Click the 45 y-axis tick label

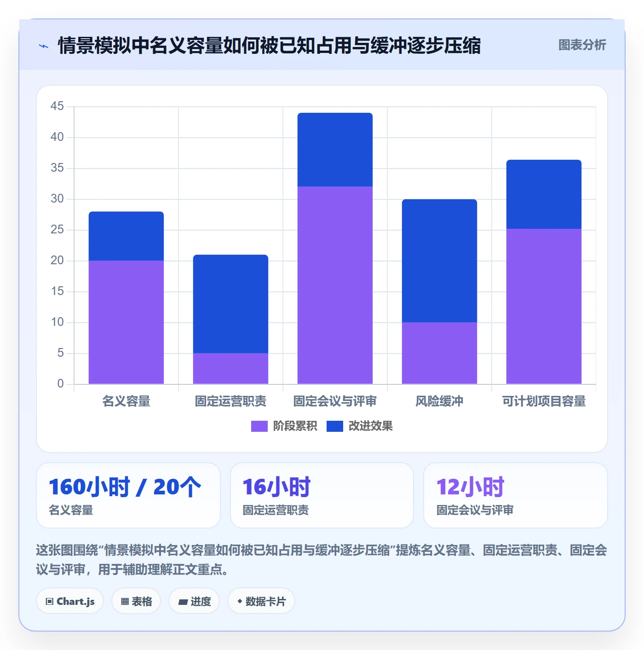point(57,106)
